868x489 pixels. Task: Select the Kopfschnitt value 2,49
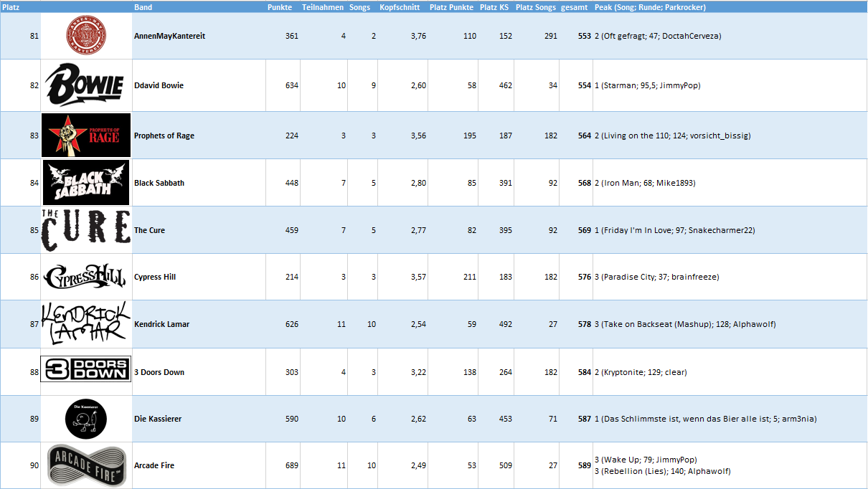click(x=418, y=465)
